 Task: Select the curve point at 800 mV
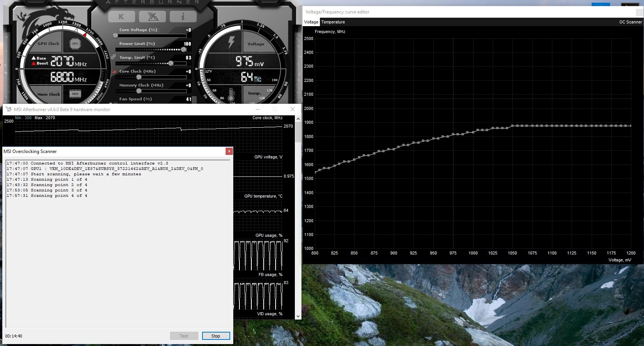315,172
